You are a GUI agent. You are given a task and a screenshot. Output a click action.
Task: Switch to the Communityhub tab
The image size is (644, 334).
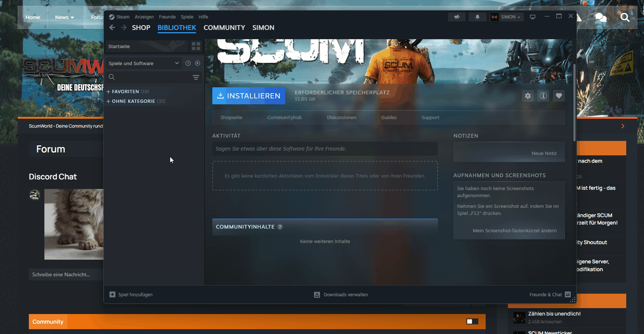284,118
